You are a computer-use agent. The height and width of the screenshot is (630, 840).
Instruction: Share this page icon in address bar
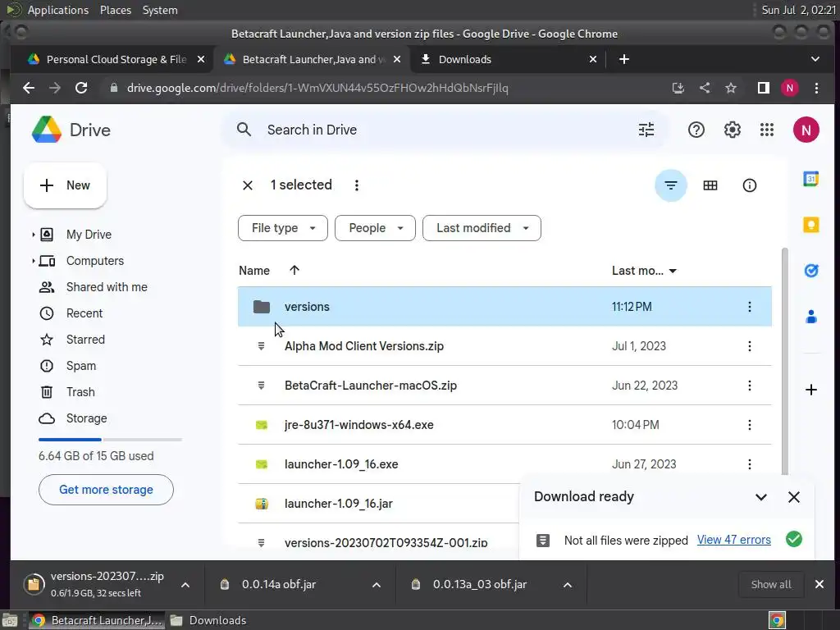(x=705, y=88)
